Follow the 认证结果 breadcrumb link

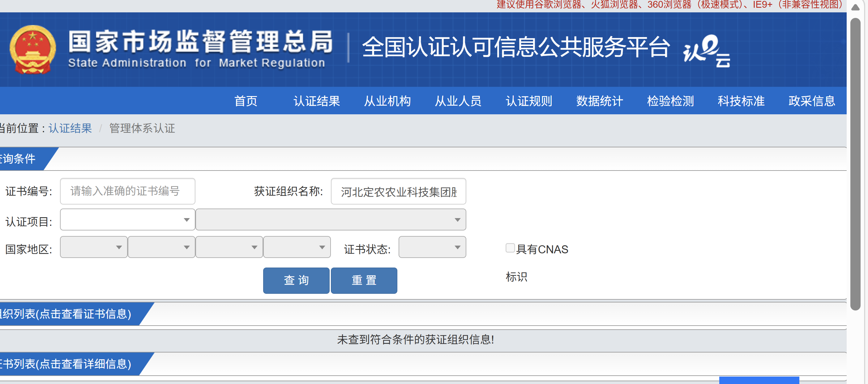pyautogui.click(x=70, y=128)
